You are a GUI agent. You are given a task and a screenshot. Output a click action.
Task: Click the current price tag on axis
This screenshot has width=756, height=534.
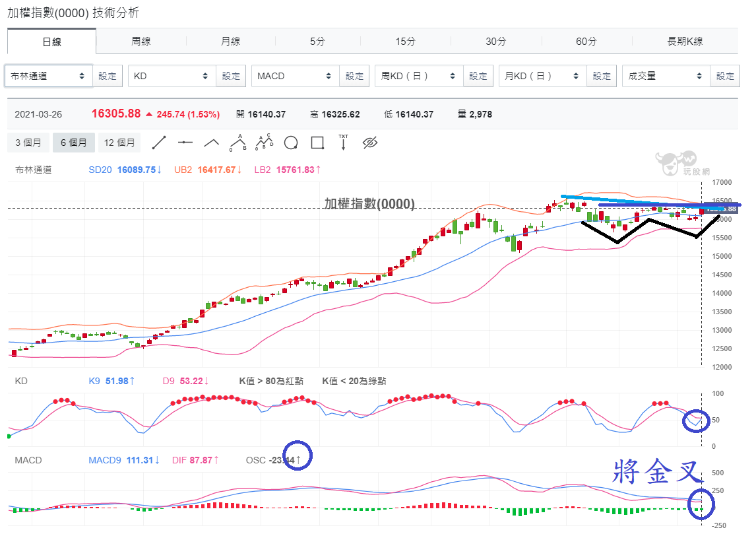721,209
